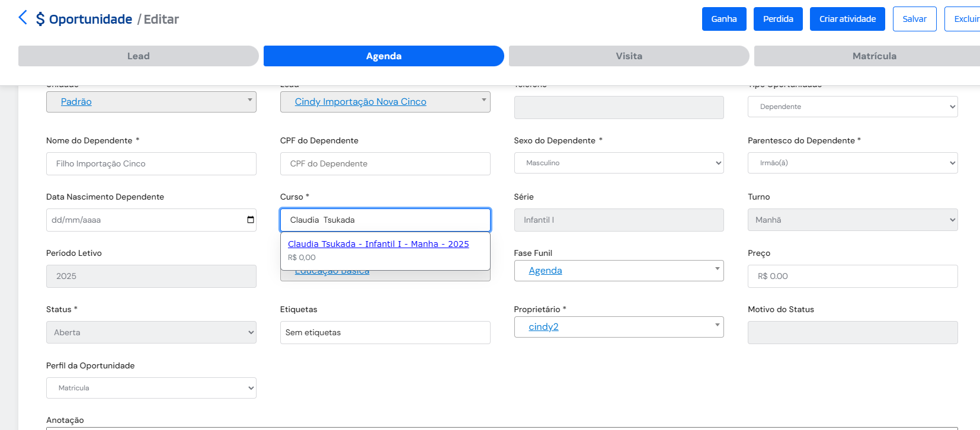Click the R$ 0,00 suggestion price text
Image resolution: width=980 pixels, height=430 pixels.
[x=302, y=258]
